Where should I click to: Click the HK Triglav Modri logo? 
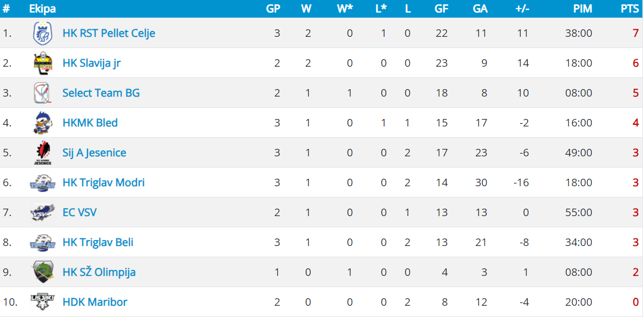pos(43,182)
